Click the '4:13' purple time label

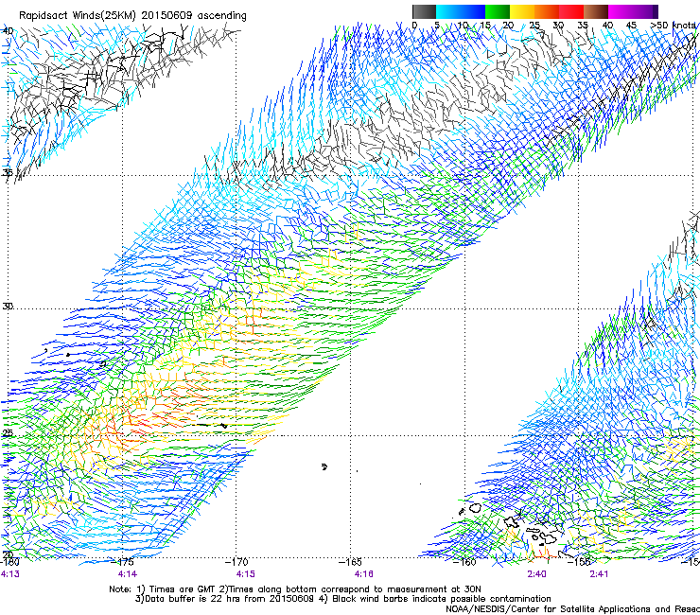click(10, 574)
